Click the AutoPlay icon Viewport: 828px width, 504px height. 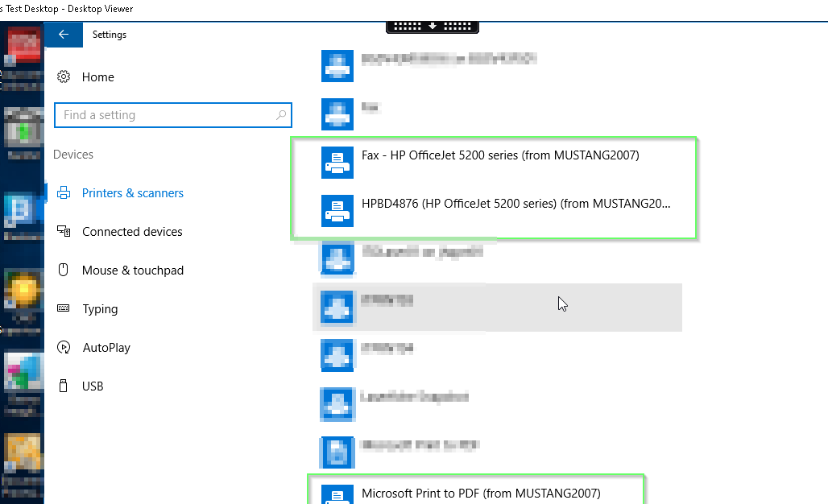point(64,347)
